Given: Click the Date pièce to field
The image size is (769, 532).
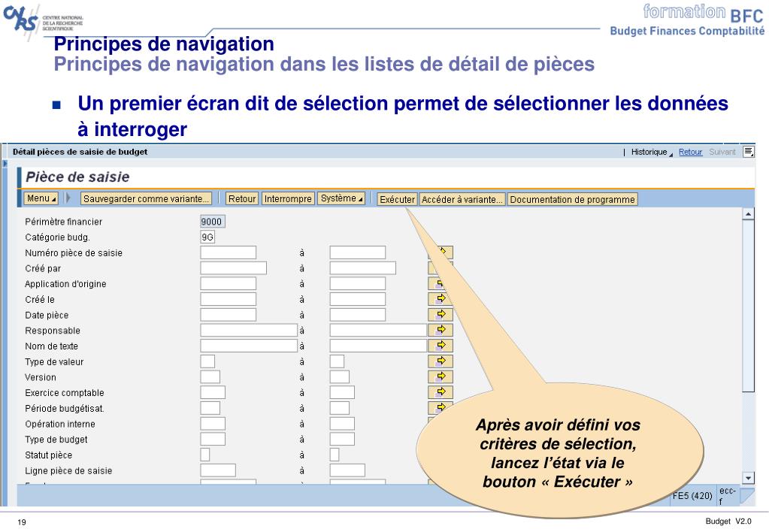Looking at the screenshot, I should [358, 315].
